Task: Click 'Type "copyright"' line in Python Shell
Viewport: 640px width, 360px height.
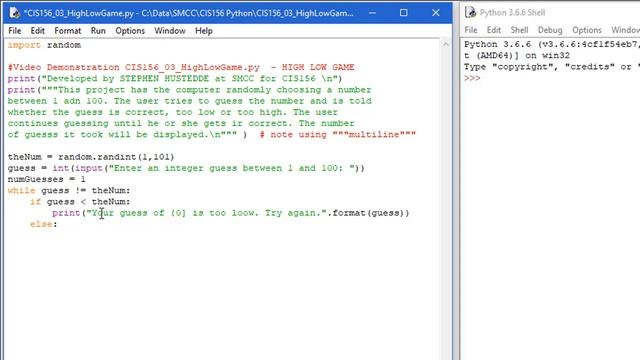Action: coord(551,67)
